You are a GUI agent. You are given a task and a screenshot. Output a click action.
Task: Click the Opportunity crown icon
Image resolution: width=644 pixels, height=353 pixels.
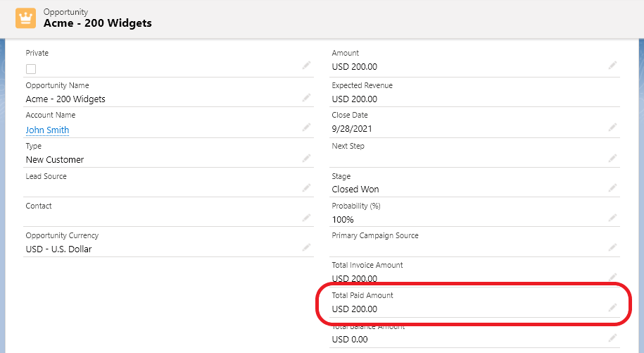coord(26,18)
